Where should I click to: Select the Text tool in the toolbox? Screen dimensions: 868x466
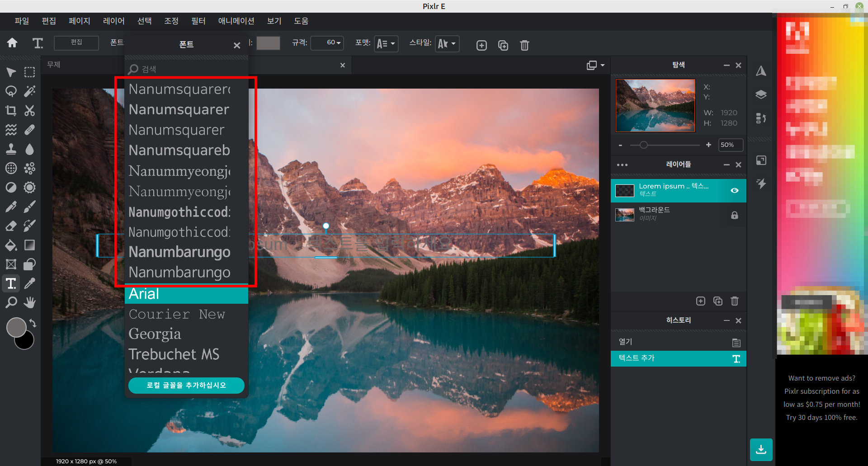(x=11, y=283)
